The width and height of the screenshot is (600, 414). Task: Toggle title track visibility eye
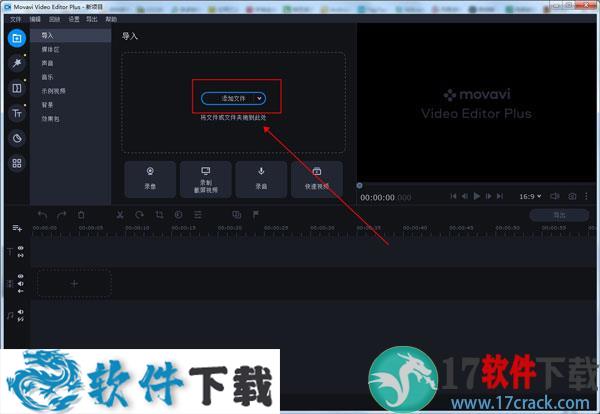[x=21, y=248]
